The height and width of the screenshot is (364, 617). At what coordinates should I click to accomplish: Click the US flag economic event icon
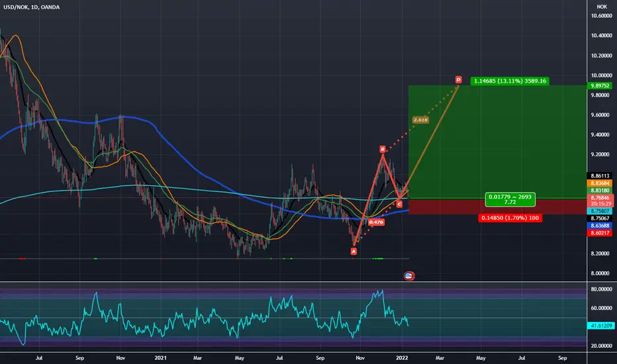409,276
